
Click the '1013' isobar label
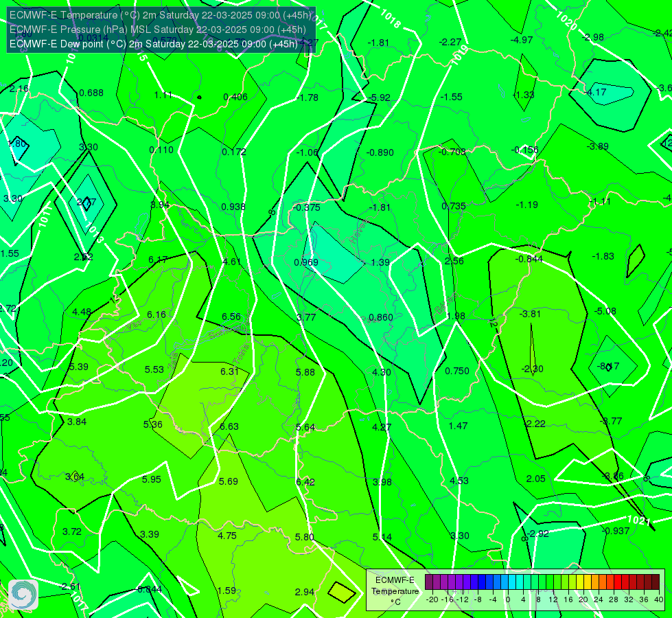tap(93, 232)
